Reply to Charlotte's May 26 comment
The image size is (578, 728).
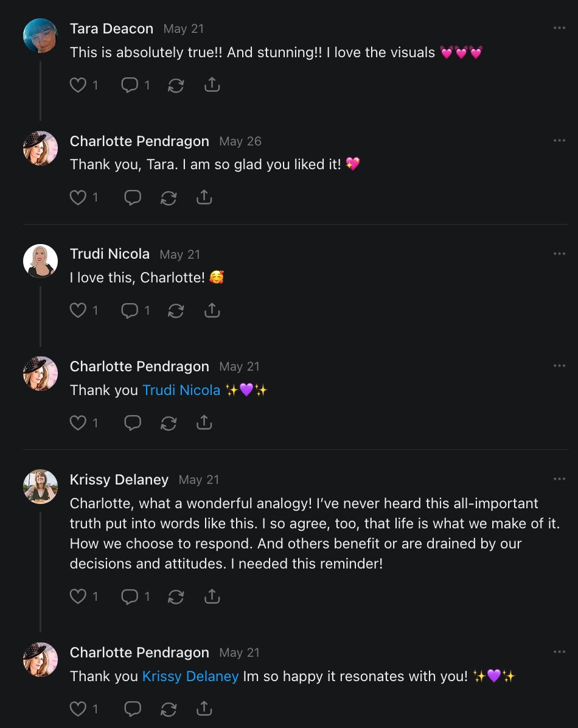tap(133, 197)
